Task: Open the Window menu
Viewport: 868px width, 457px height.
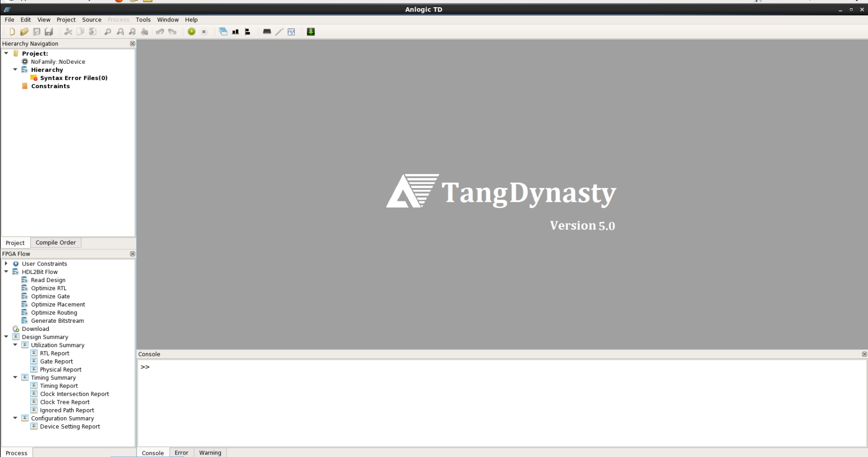Action: [x=168, y=20]
